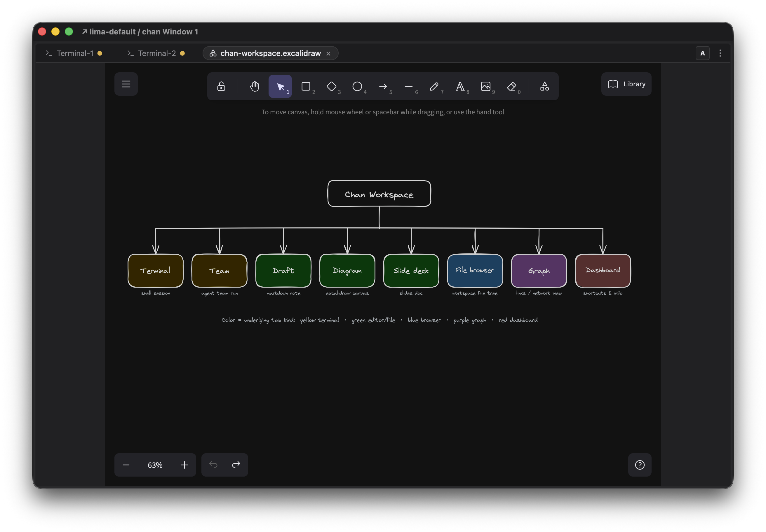This screenshot has height=532, width=766.
Task: Select the Line tool
Action: [x=409, y=86]
